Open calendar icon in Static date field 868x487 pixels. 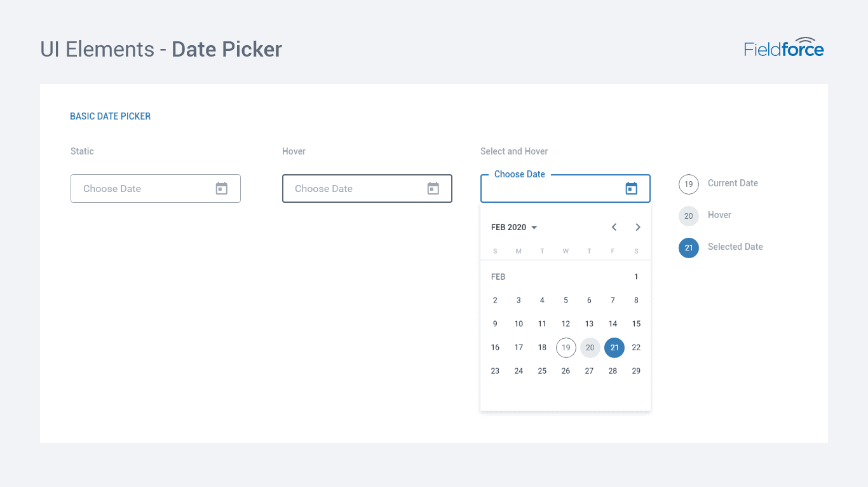coord(221,188)
